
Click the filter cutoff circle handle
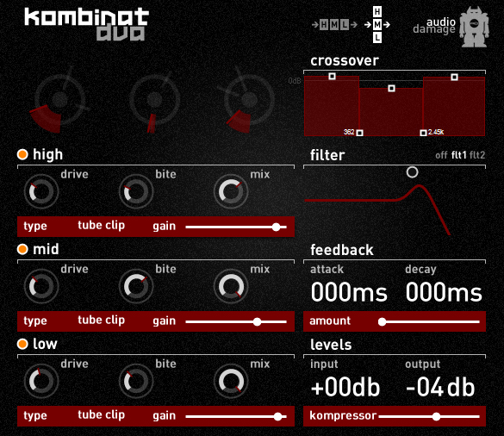pyautogui.click(x=412, y=172)
